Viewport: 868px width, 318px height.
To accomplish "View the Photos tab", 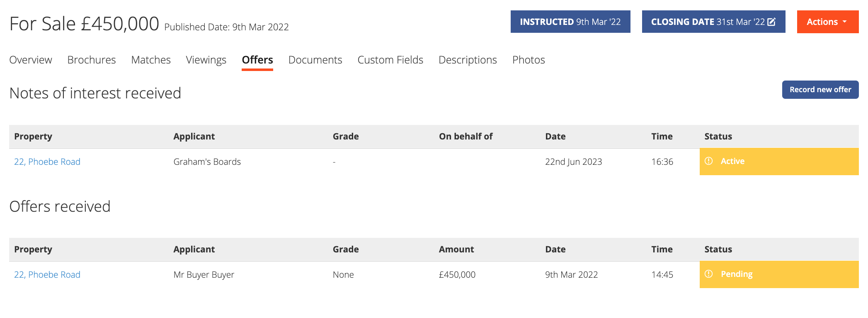I will [529, 60].
